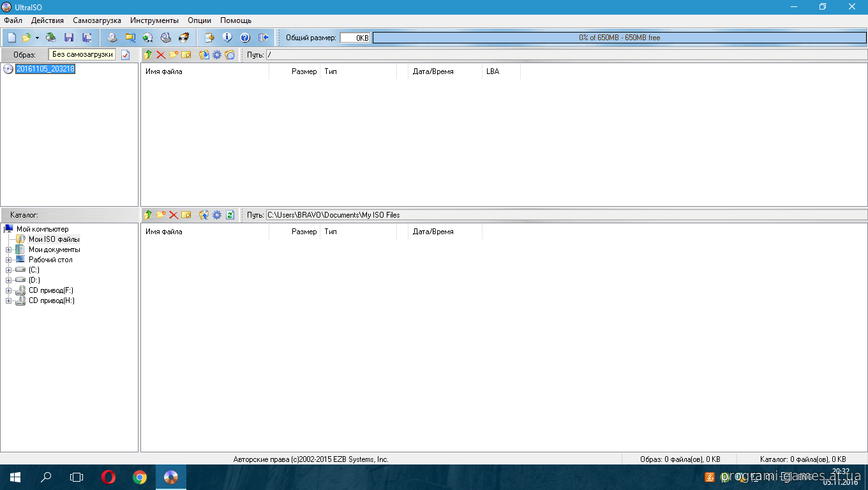Refresh the catalog pane with the green arrows icon
Screen dimensions: 868x490
point(230,215)
